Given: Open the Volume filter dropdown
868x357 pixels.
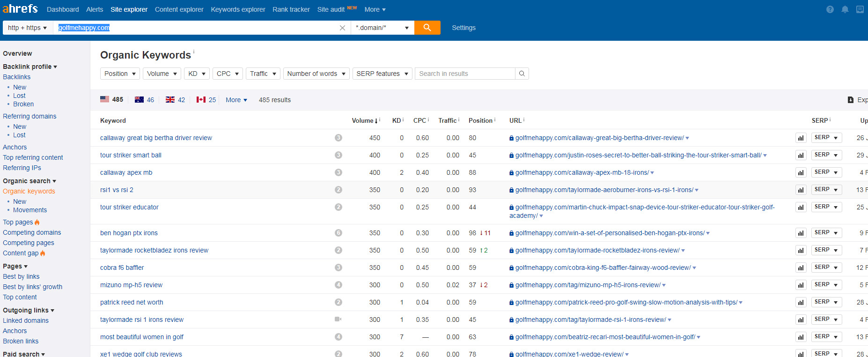Looking at the screenshot, I should (162, 74).
